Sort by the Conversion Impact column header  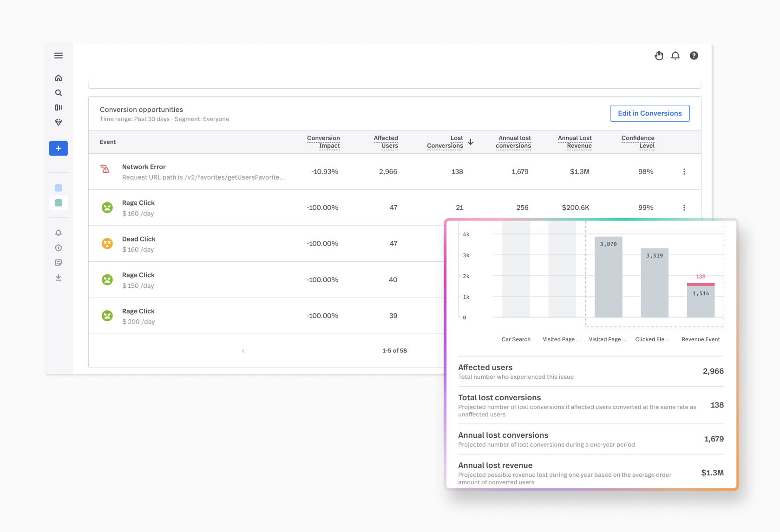(324, 142)
